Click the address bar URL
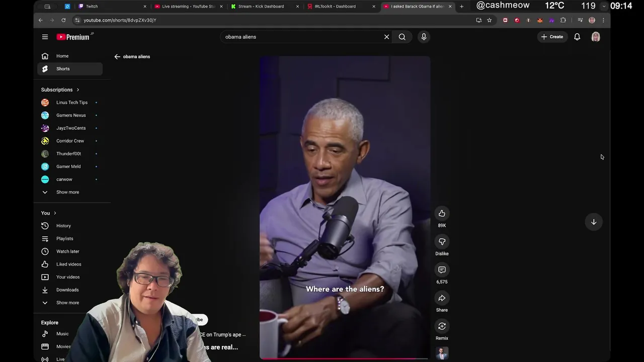 (x=120, y=20)
